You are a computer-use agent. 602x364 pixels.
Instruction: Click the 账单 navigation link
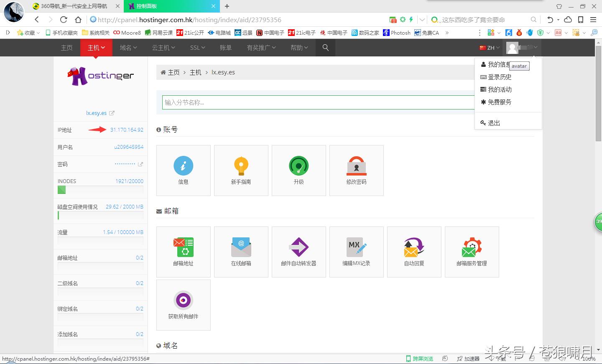pyautogui.click(x=225, y=48)
